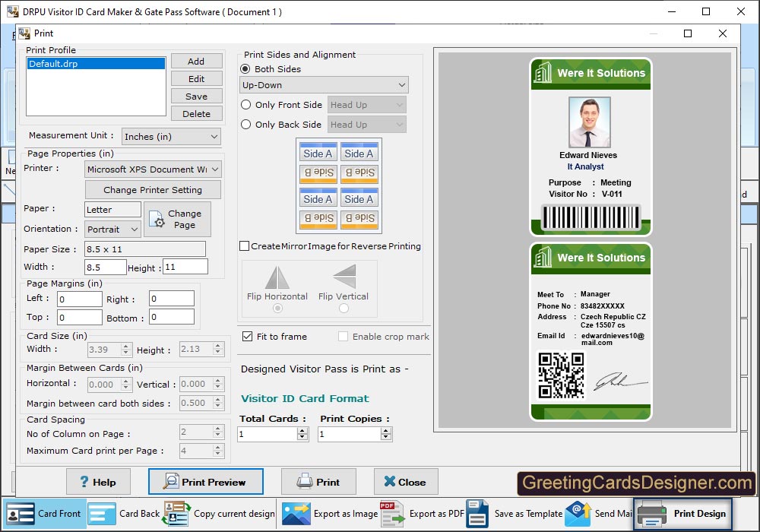
Task: Increase Total Cards with spinner
Action: [x=302, y=430]
